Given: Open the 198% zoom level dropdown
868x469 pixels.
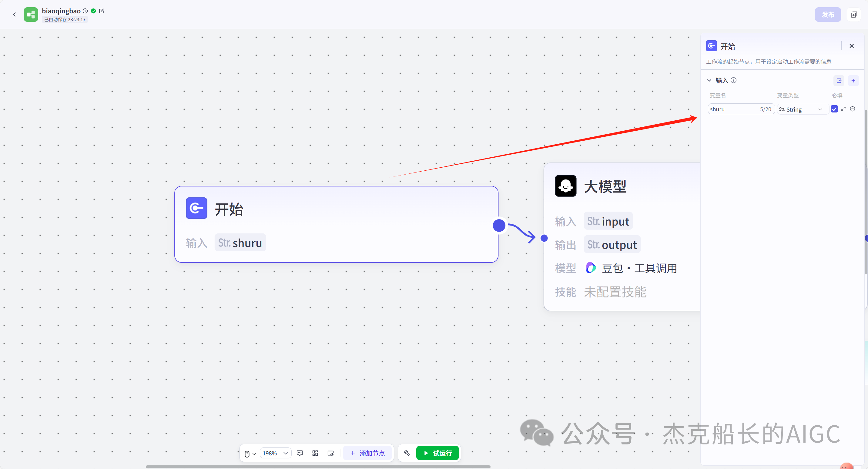Looking at the screenshot, I should click(275, 453).
